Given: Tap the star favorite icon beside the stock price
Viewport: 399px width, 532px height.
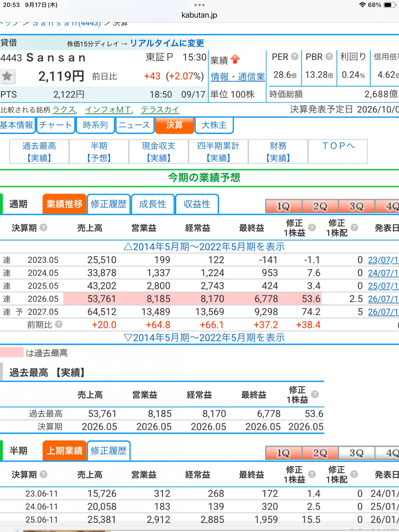Looking at the screenshot, I should [x=8, y=76].
